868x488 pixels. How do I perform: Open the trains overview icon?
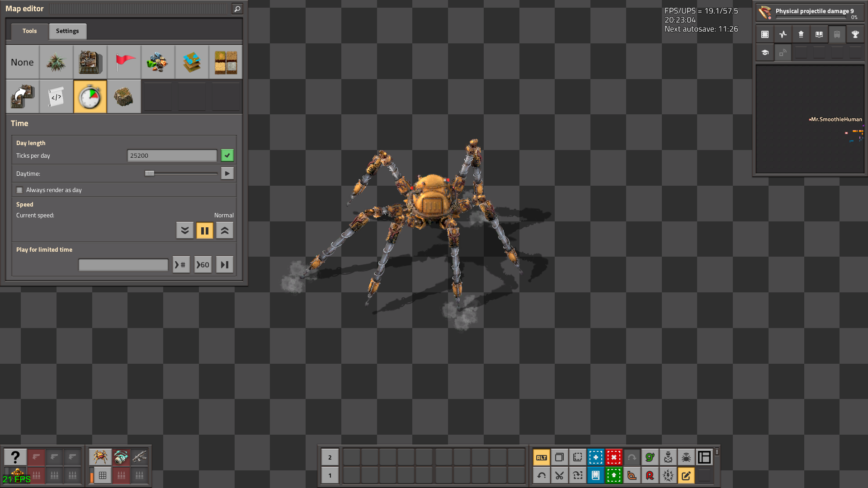click(837, 34)
